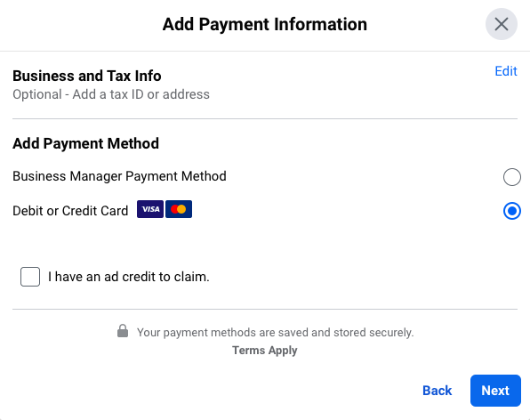Image resolution: width=530 pixels, height=420 pixels.
Task: Click the 'Optional - Add a tax ID or address' text
Action: (111, 94)
